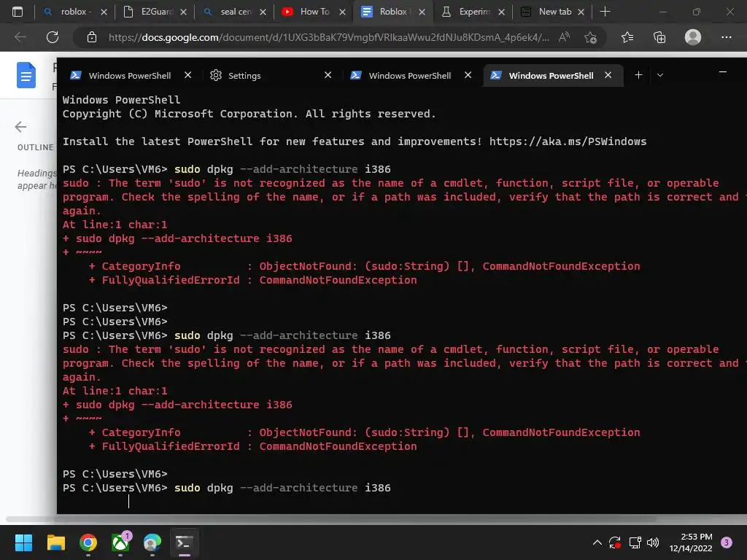Toggle Read aloud icon in address bar
Viewport: 747px width, 560px height.
click(564, 37)
